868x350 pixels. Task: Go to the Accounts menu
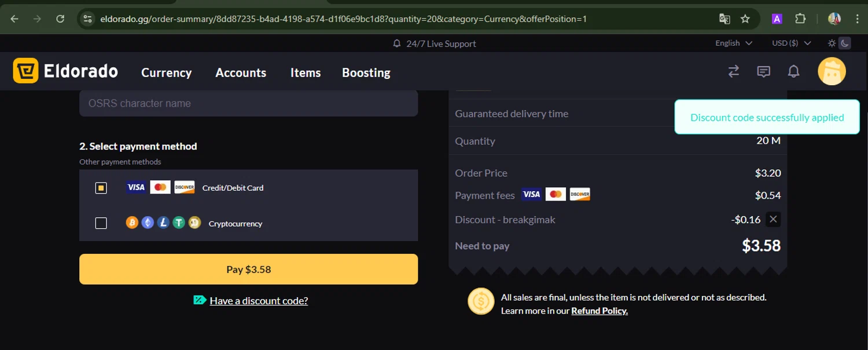pyautogui.click(x=241, y=73)
